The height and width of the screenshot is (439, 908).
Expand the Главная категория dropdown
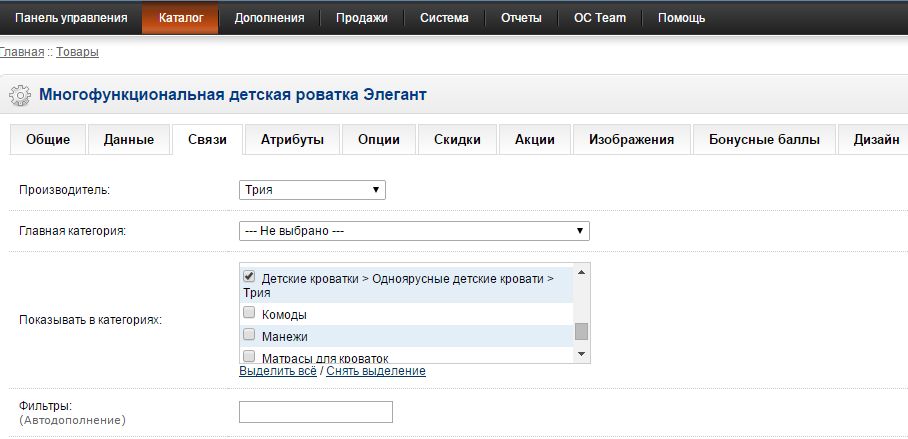414,231
